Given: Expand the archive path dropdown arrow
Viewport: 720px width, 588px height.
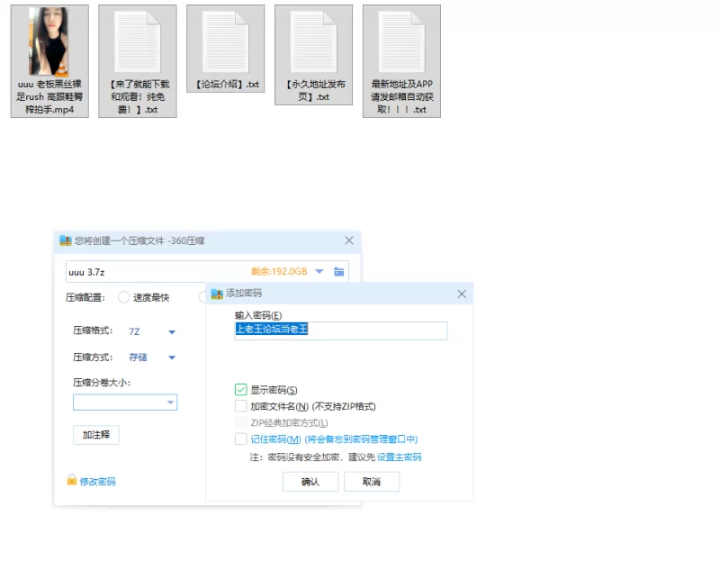Looking at the screenshot, I should 319,271.
